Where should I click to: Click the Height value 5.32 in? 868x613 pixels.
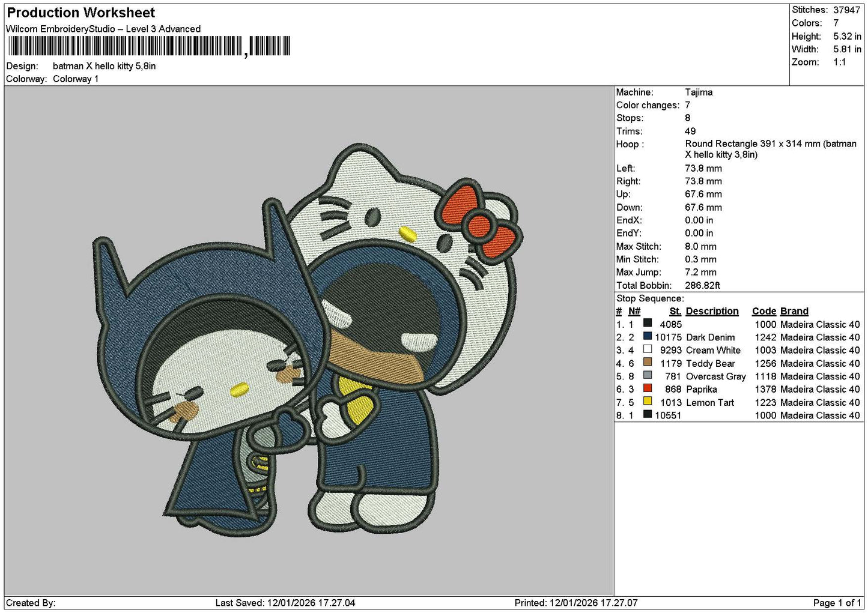coord(847,36)
